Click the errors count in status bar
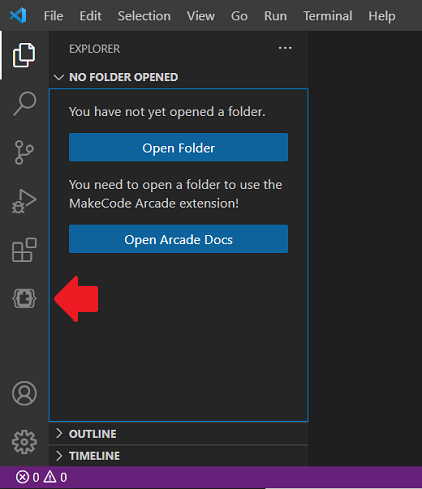 [28, 477]
